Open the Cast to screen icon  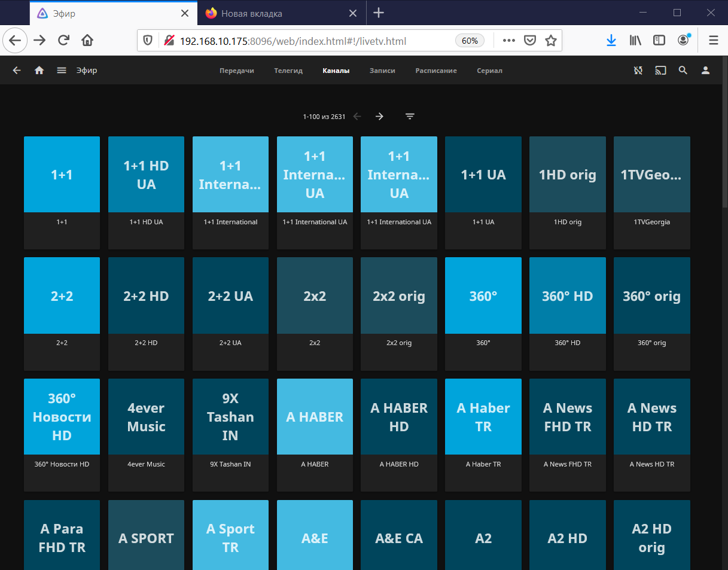(660, 70)
